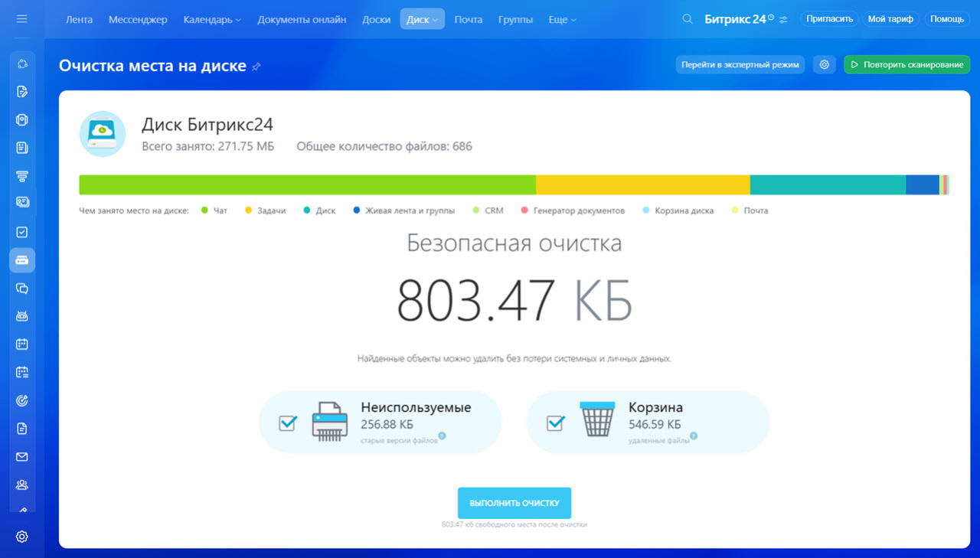Click the teal Диск segment of usage bar
Viewport: 980px width, 558px height.
[x=828, y=184]
